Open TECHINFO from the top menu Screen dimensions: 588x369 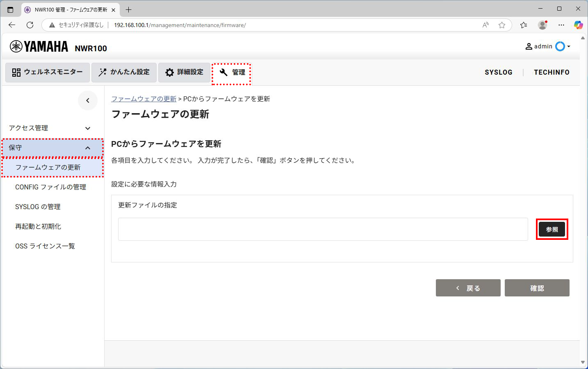[552, 72]
